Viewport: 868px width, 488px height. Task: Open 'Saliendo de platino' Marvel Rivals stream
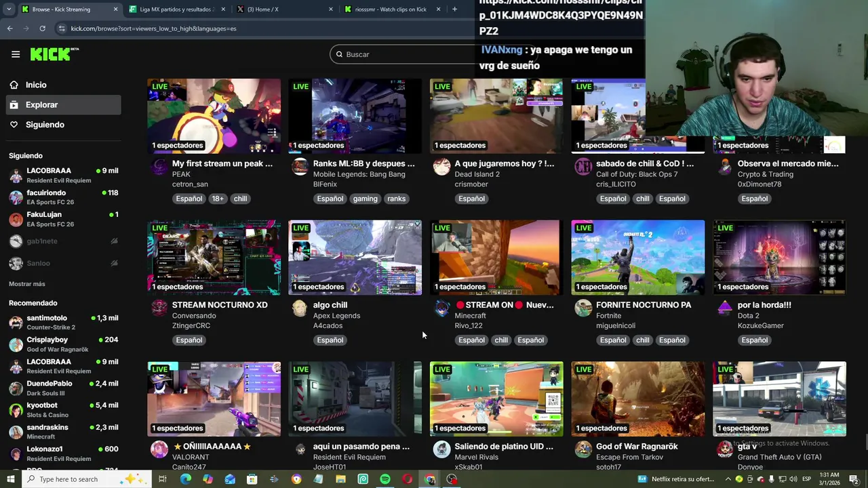coord(496,399)
